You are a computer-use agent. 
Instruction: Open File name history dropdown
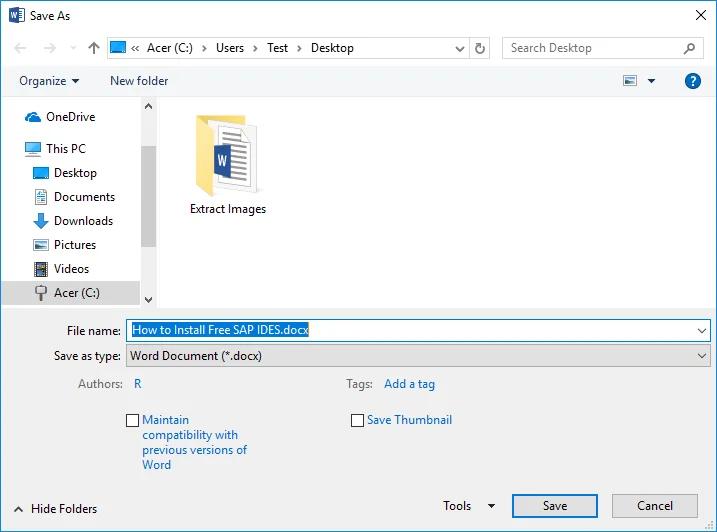(x=702, y=330)
